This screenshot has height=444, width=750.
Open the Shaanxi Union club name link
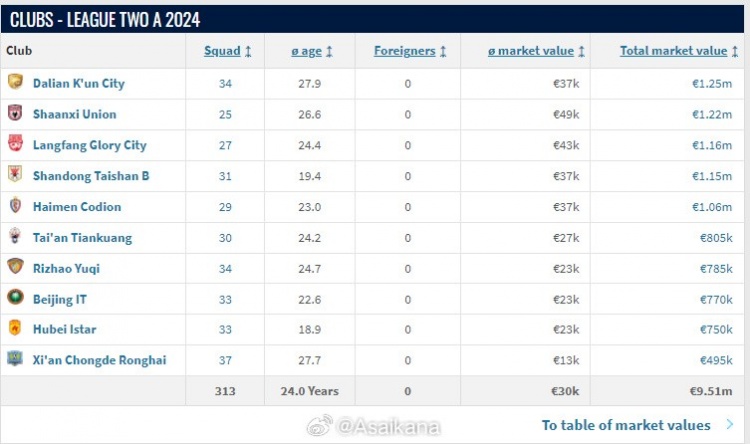[74, 114]
